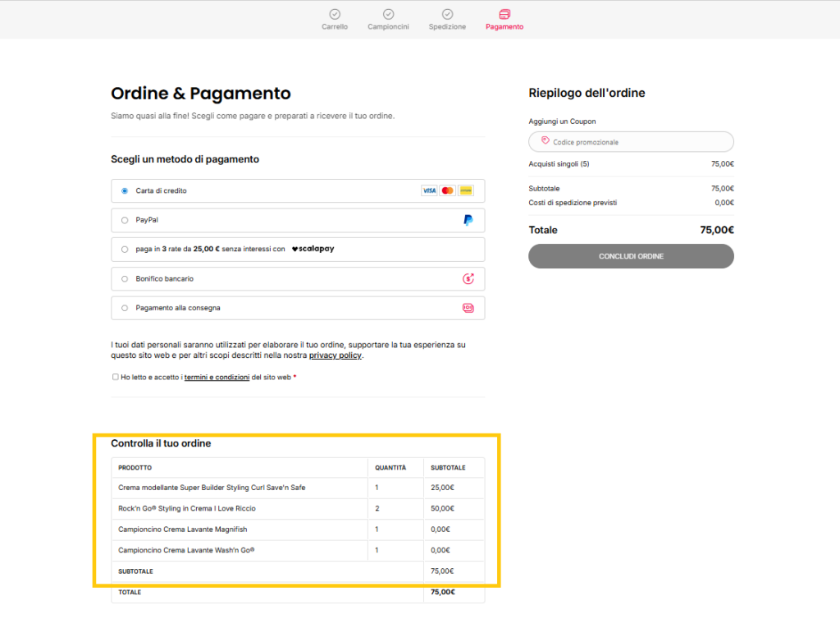This screenshot has width=840, height=619.
Task: Click the bank transfer icon for Bonifico bancario
Action: click(468, 279)
